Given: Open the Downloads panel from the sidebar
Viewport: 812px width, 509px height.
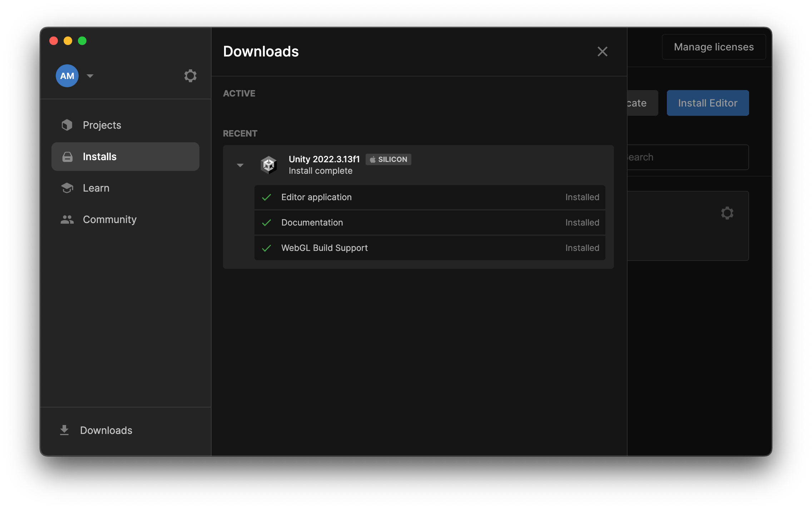Looking at the screenshot, I should [106, 430].
